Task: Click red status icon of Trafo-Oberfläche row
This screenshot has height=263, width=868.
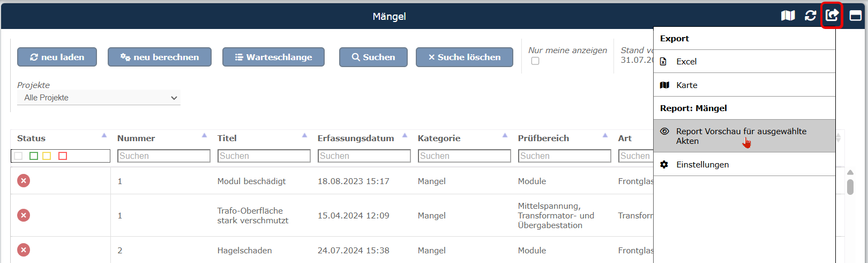Action: [x=24, y=215]
